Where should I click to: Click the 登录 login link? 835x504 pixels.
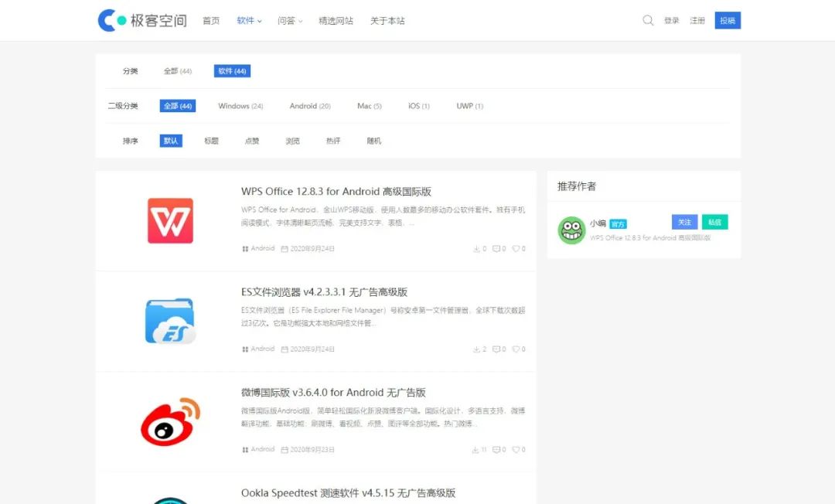[x=672, y=21]
